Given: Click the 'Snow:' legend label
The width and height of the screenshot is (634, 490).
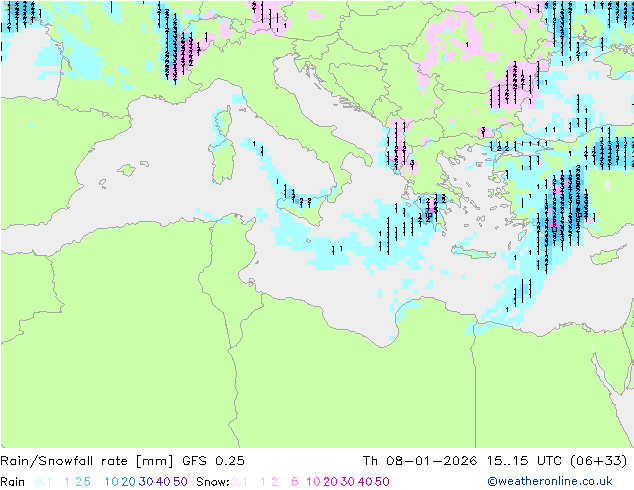Looking at the screenshot, I should click(213, 482).
